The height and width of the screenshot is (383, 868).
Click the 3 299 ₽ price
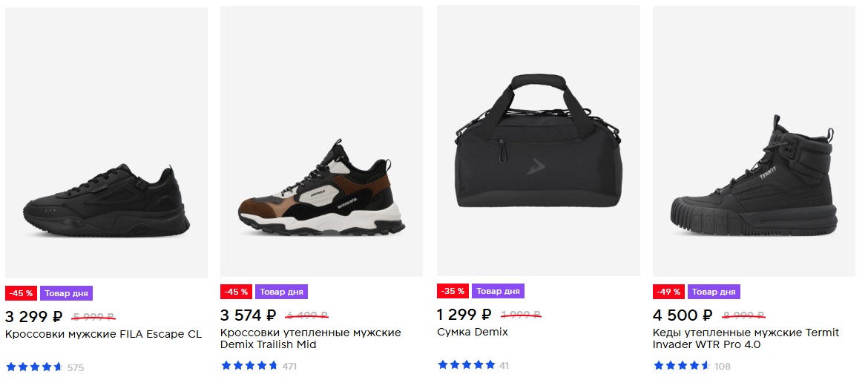(34, 316)
